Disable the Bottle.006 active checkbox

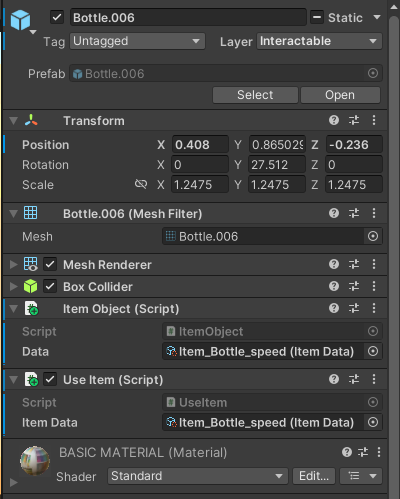point(57,17)
